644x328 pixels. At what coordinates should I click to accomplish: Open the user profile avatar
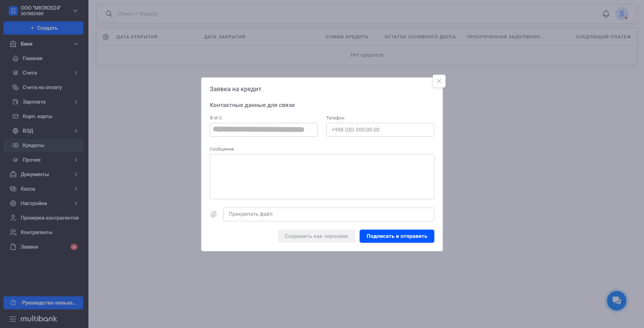pos(622,14)
